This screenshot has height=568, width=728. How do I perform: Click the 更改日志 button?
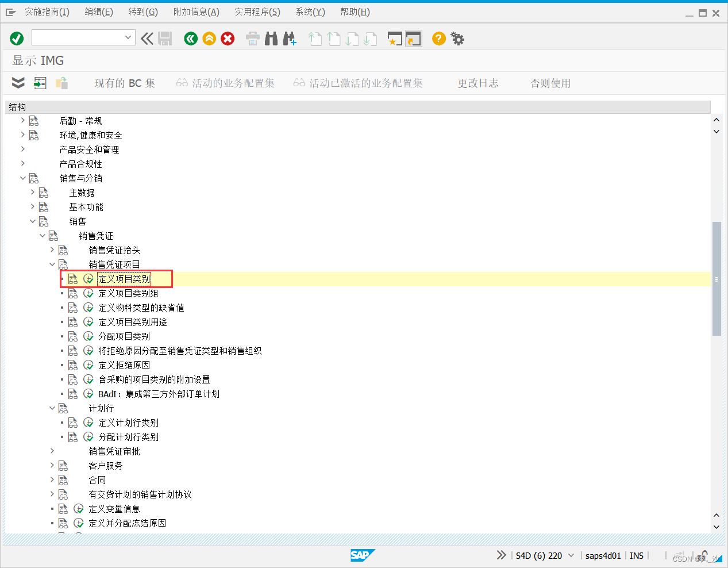[478, 83]
